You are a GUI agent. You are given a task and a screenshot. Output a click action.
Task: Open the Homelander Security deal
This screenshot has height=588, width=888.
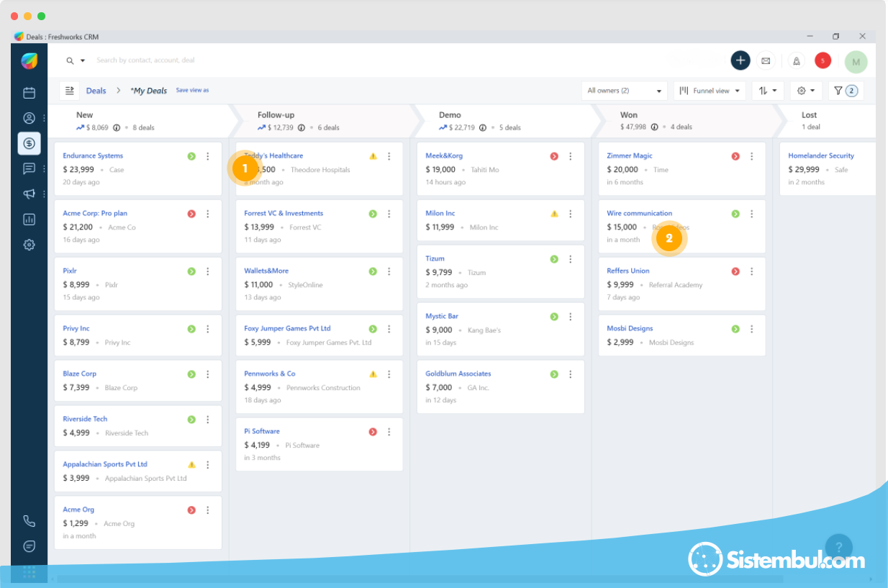821,155
